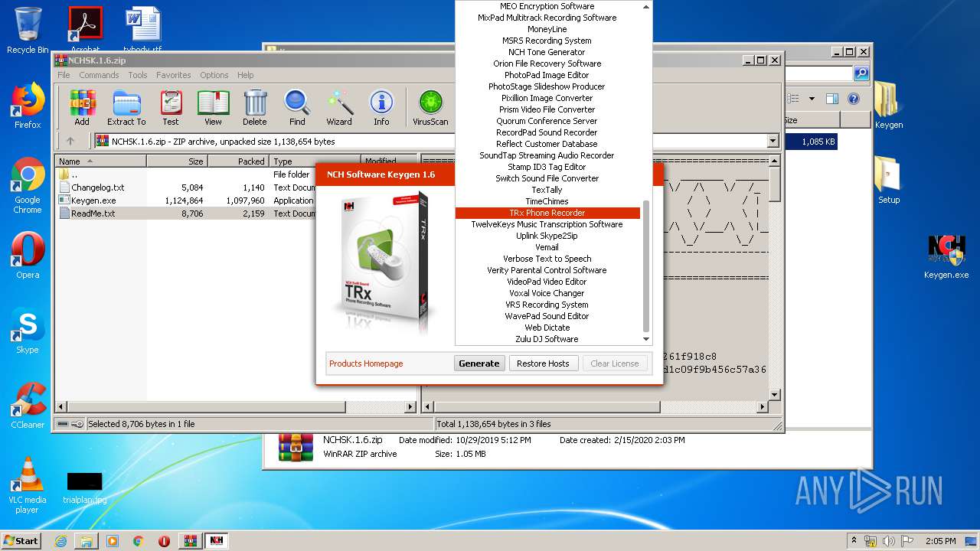Show hidden system tray icons
This screenshot has height=551, width=980.
(x=854, y=540)
